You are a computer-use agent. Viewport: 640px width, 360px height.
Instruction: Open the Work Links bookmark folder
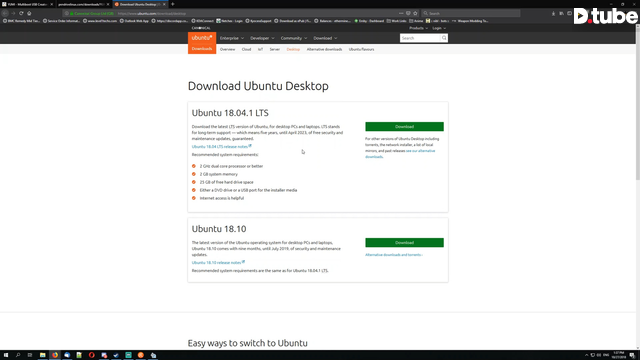pos(396,21)
